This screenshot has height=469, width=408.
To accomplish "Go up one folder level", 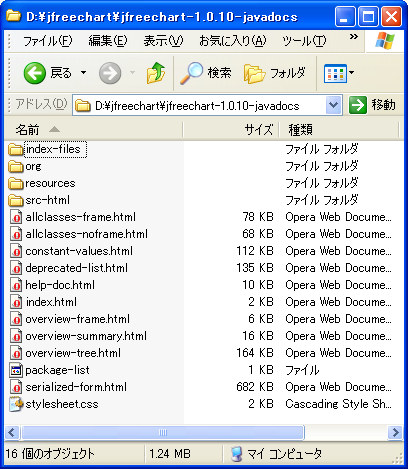I will click(156, 73).
